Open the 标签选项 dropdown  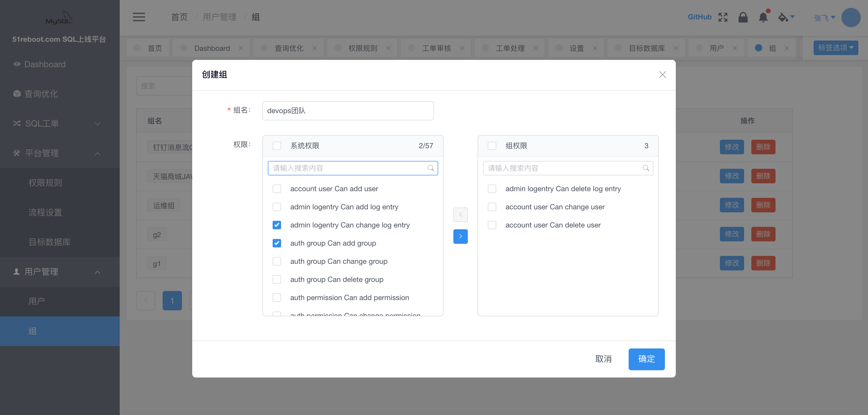[835, 48]
